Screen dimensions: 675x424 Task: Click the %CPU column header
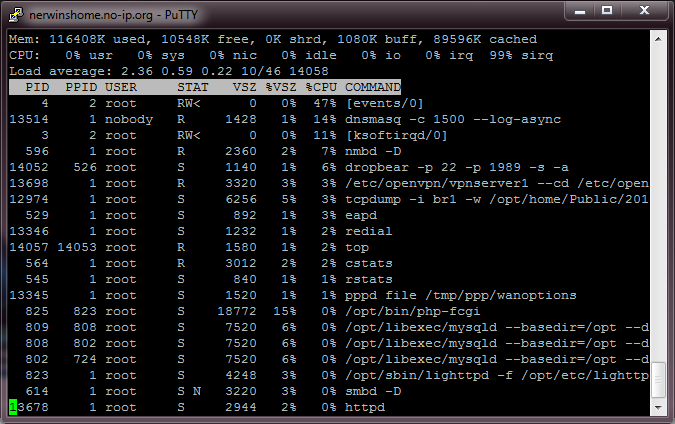pyautogui.click(x=321, y=87)
